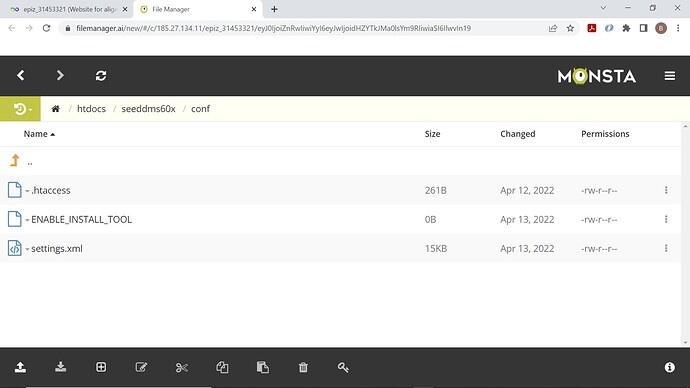690x388 pixels.
Task: Click Apr 12, 2022 date cell
Action: point(527,190)
